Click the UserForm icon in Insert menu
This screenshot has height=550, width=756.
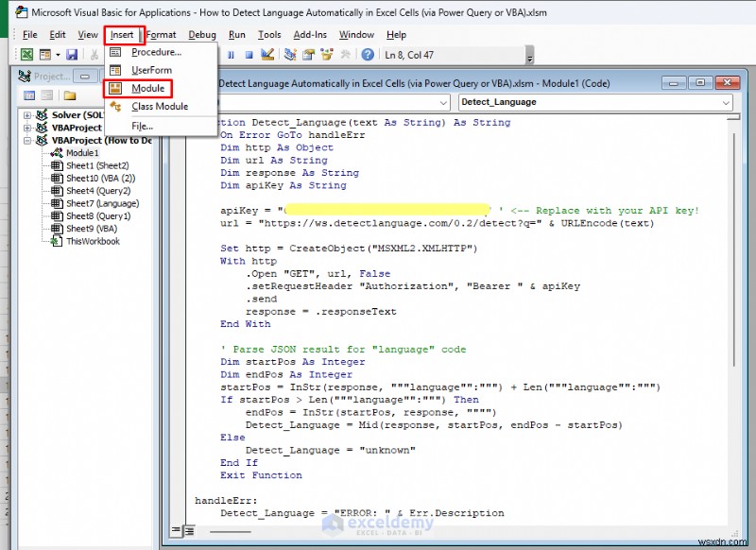point(115,70)
